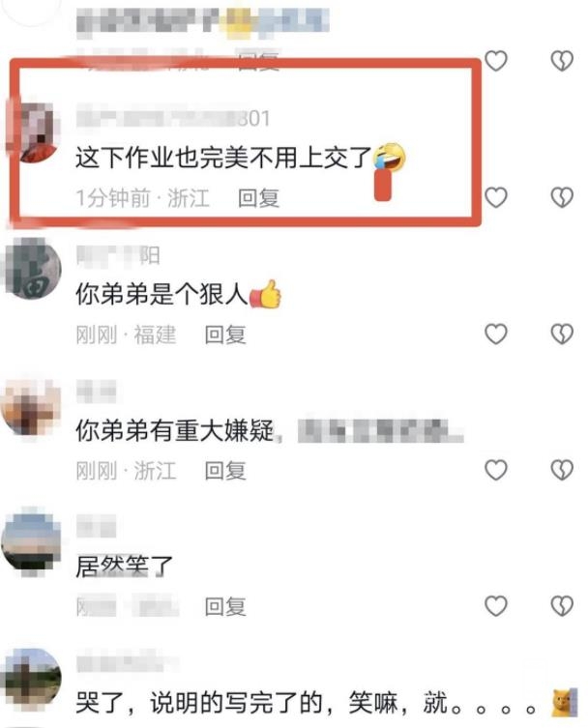Dislike the 你弟弟有重大嫌疑 comment
588x728 pixels.
pyautogui.click(x=562, y=470)
